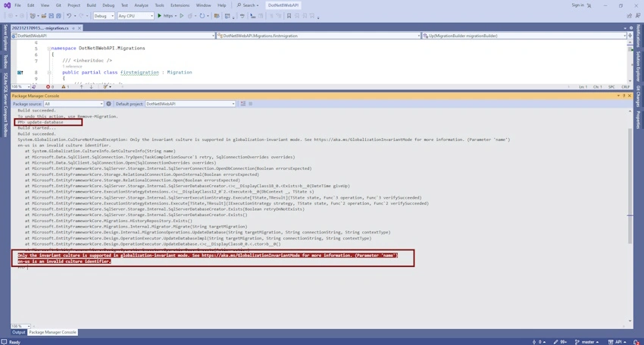Click the first bookmark icon in toolbar

pos(289,16)
